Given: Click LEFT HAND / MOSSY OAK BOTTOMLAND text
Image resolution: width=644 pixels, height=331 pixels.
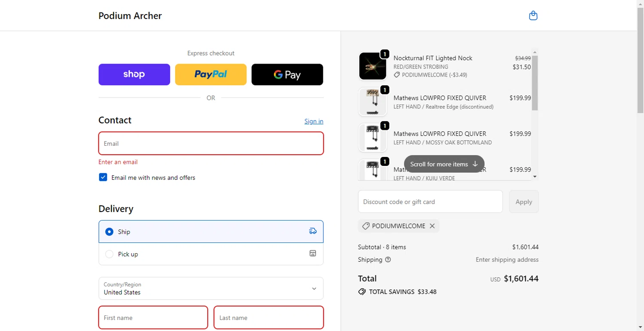Looking at the screenshot, I should pos(443,142).
